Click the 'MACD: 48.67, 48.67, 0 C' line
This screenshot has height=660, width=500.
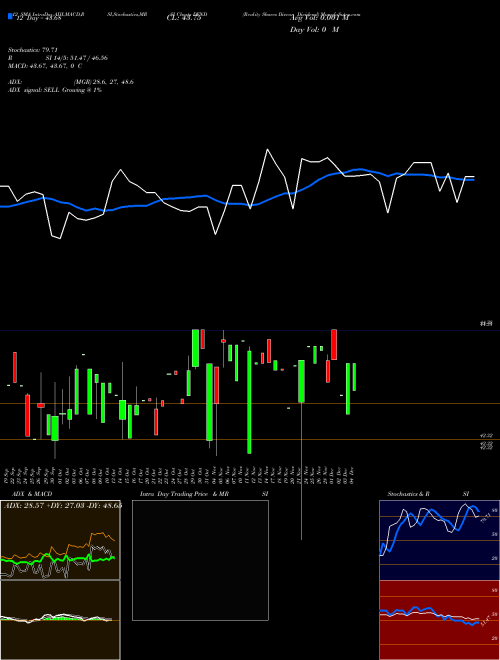[45, 66]
